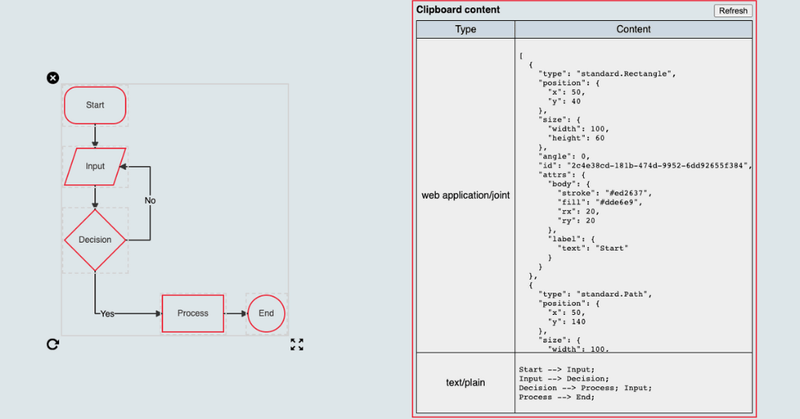Click the text/plain type cell
The image size is (800, 419).
click(x=465, y=382)
